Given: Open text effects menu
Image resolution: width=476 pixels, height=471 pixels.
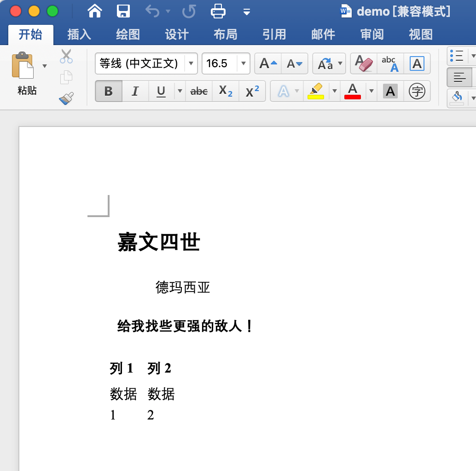Looking at the screenshot, I should click(287, 91).
